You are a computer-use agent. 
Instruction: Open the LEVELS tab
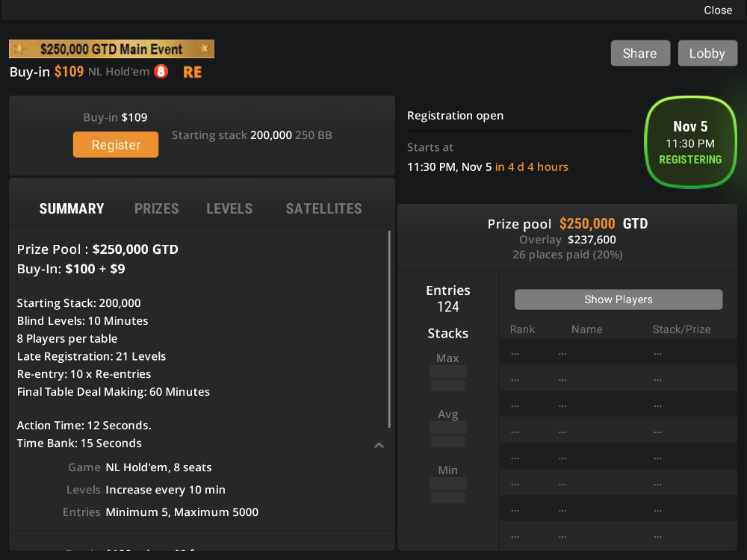tap(229, 209)
